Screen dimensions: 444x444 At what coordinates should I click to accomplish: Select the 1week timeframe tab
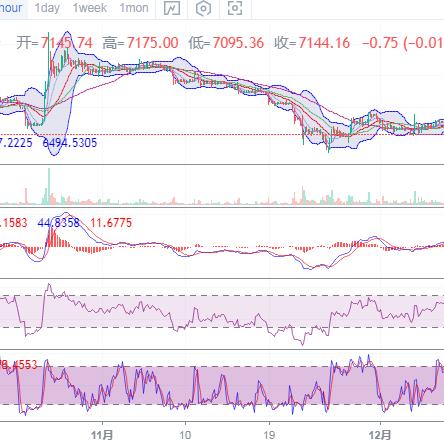click(90, 8)
